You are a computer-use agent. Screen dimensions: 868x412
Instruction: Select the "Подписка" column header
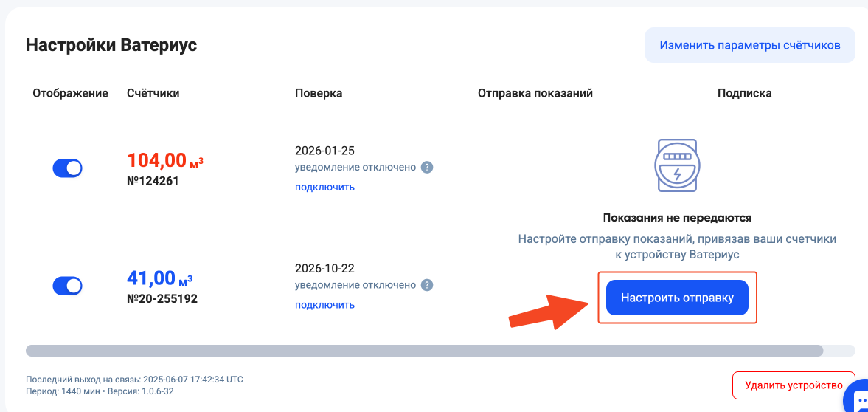(744, 93)
